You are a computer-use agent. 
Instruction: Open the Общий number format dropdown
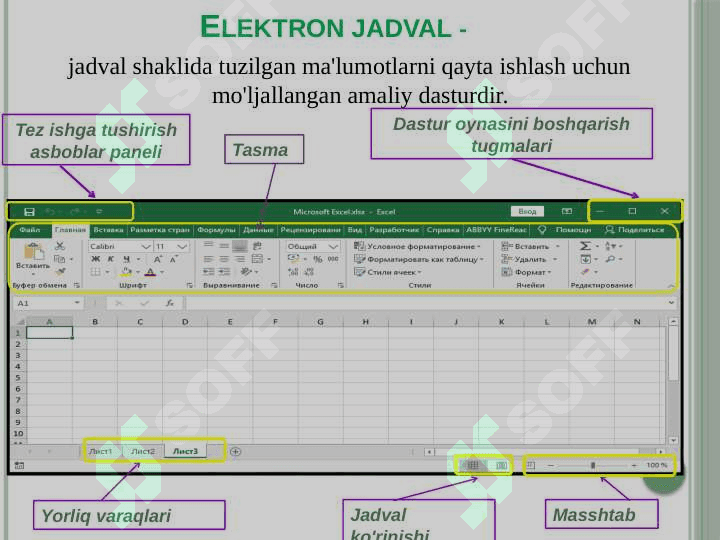point(334,247)
